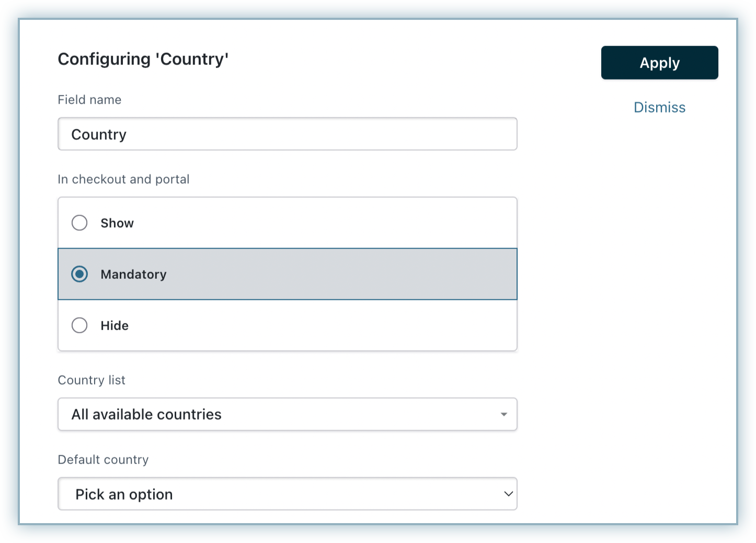Click the 'Configuring Country' heading
Screen dimensions: 756x543
tap(143, 59)
